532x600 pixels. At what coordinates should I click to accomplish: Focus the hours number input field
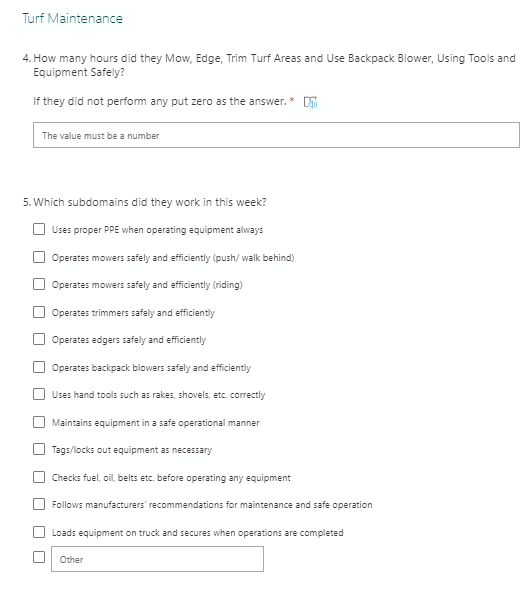pos(276,135)
